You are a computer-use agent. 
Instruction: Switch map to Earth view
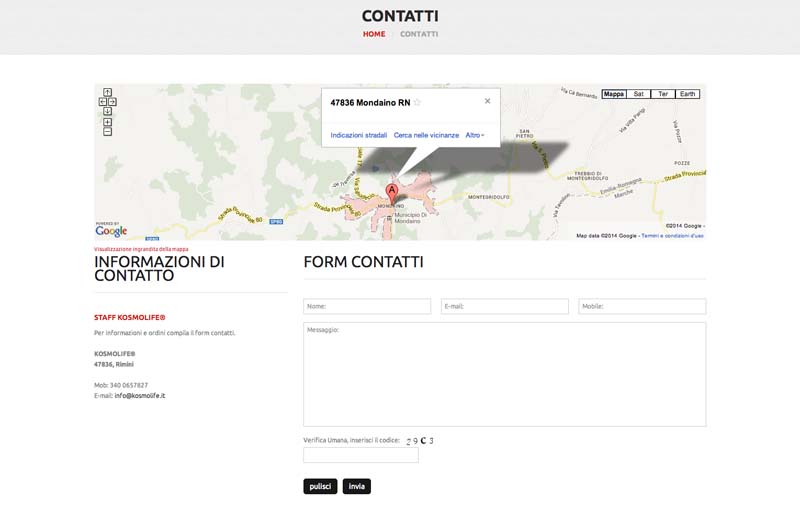coord(687,94)
